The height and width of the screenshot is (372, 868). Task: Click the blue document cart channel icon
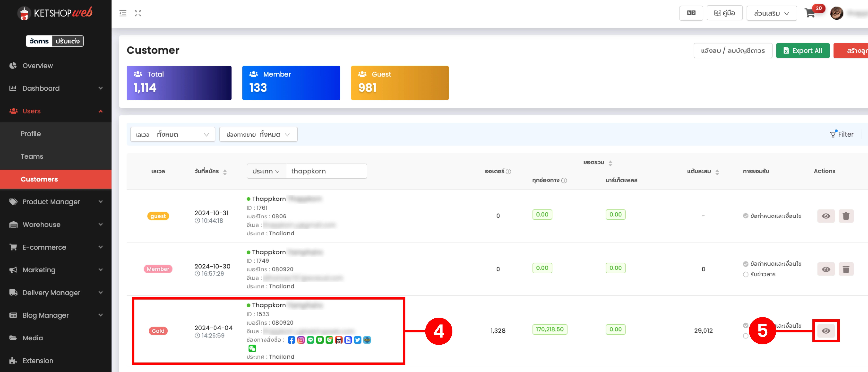click(348, 340)
